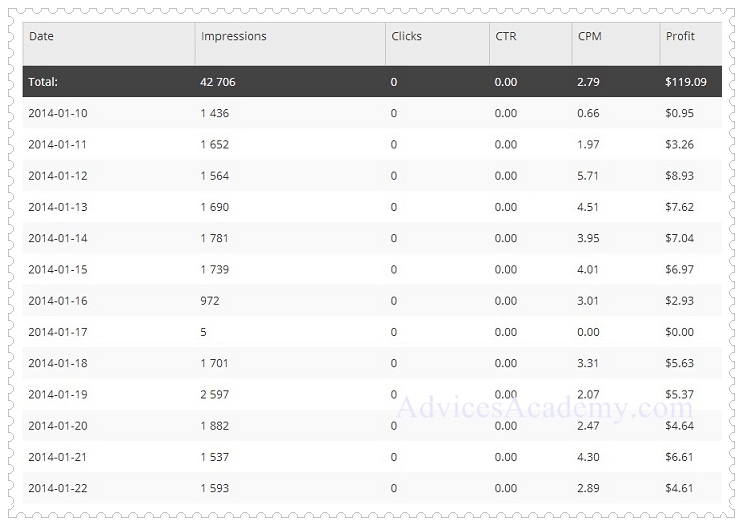Select impressions value 2 597

[215, 394]
